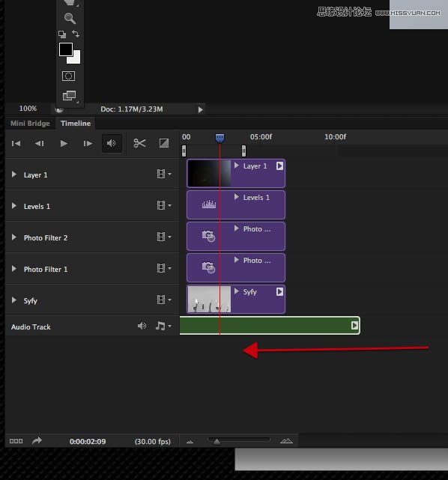The height and width of the screenshot is (480, 448).
Task: Toggle Quick Mask mode
Action: point(68,76)
